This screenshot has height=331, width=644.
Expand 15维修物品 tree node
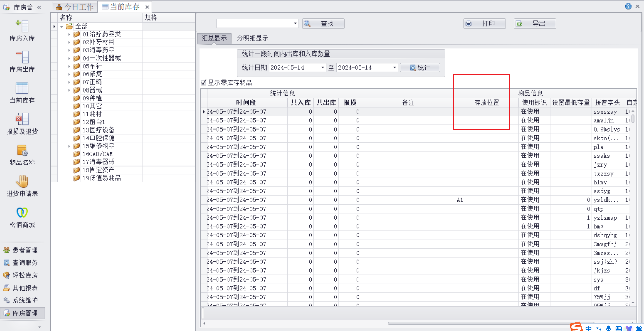pos(69,146)
